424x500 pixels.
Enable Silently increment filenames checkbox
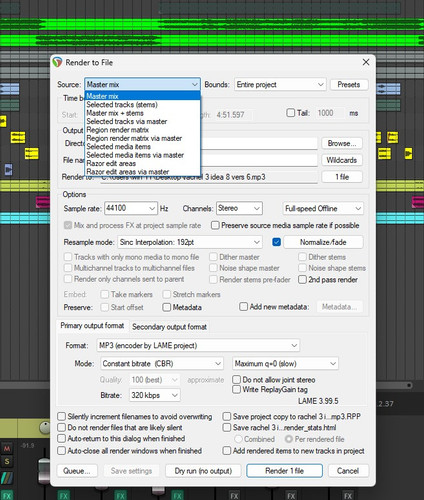tap(61, 416)
